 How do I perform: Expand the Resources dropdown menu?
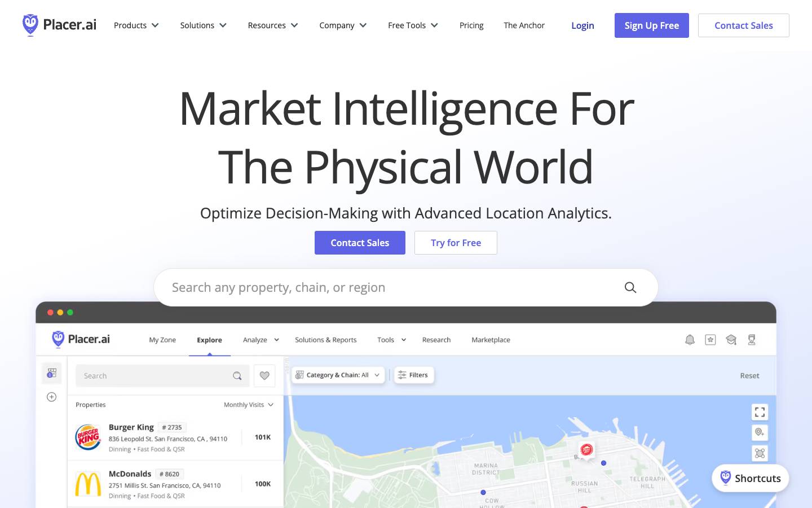coord(273,25)
